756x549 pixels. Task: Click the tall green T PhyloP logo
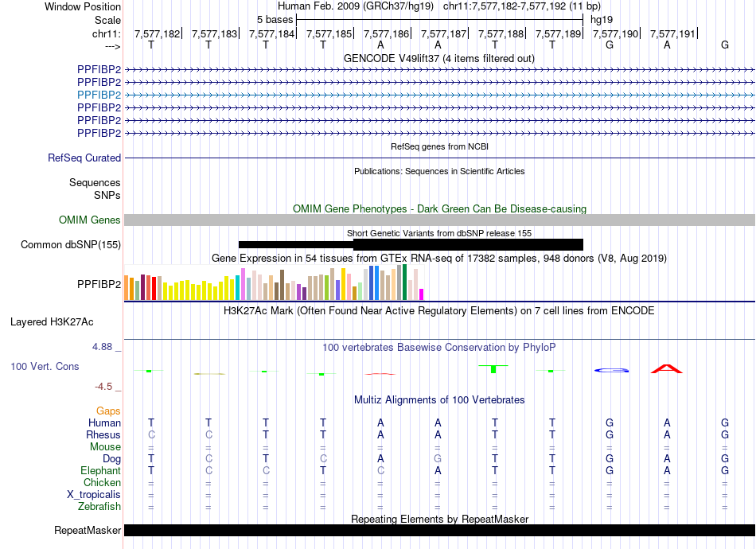pyautogui.click(x=493, y=369)
